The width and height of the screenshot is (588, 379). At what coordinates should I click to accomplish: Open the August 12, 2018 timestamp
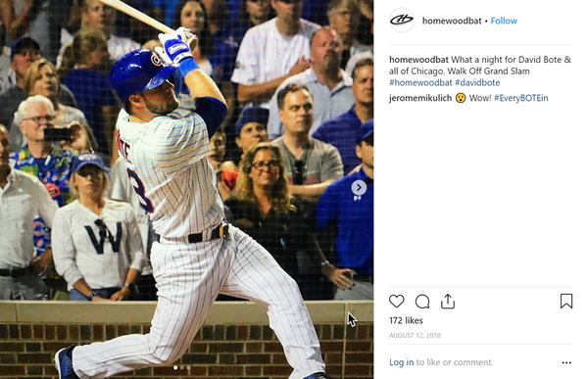(415, 335)
